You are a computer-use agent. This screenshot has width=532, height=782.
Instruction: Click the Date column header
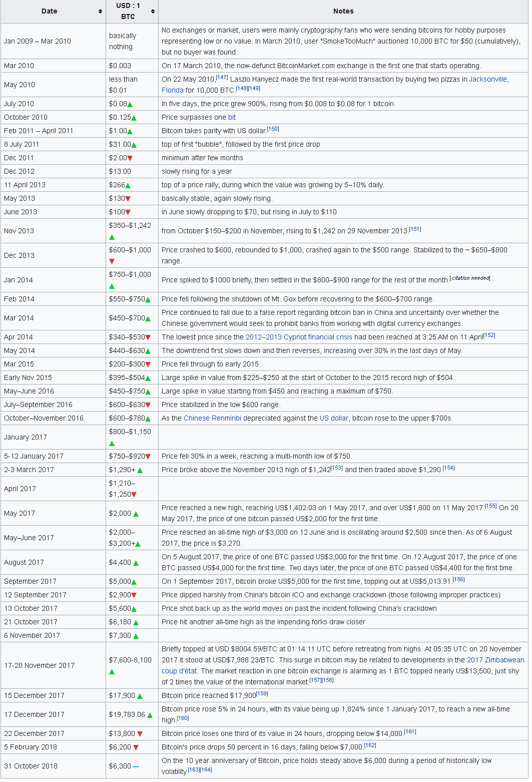click(54, 12)
